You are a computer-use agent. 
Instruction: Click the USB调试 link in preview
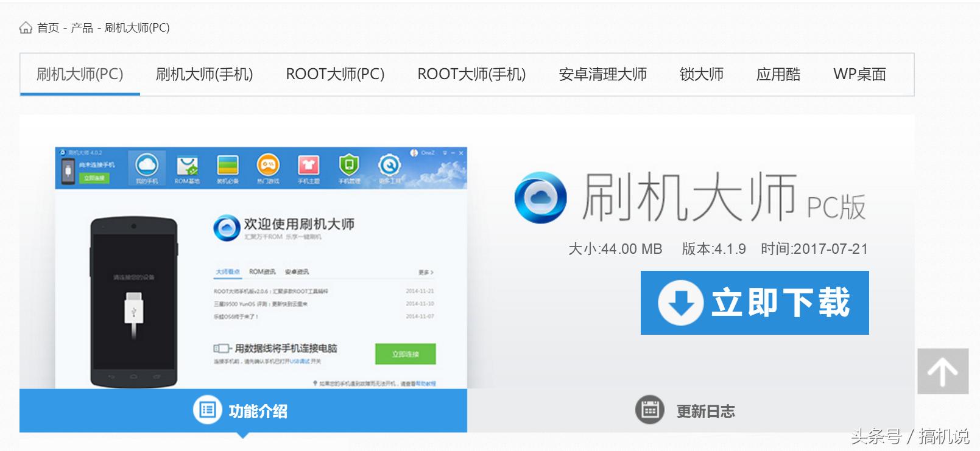tap(300, 362)
